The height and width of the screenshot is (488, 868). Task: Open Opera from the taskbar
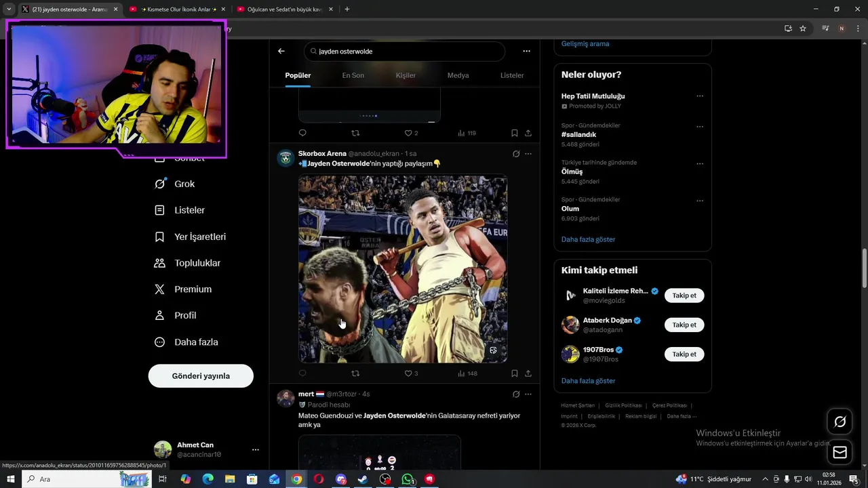point(319,479)
